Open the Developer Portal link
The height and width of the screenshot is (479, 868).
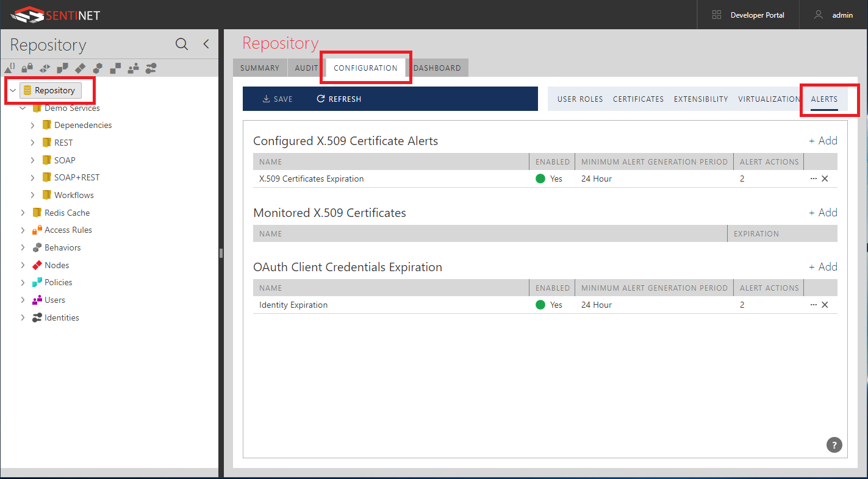click(x=758, y=15)
